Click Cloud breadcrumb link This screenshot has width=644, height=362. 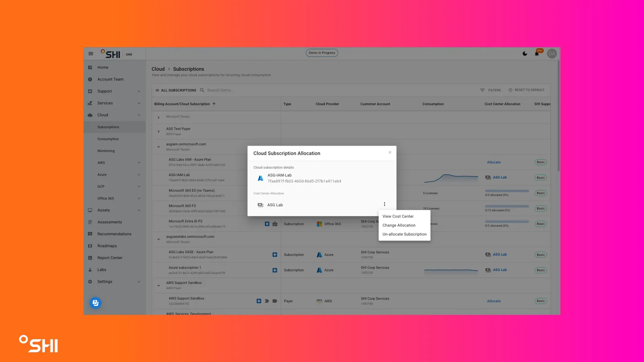[158, 69]
